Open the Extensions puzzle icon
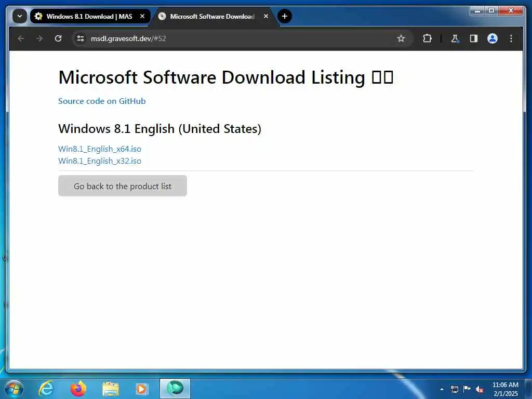The image size is (532, 399). tap(427, 38)
